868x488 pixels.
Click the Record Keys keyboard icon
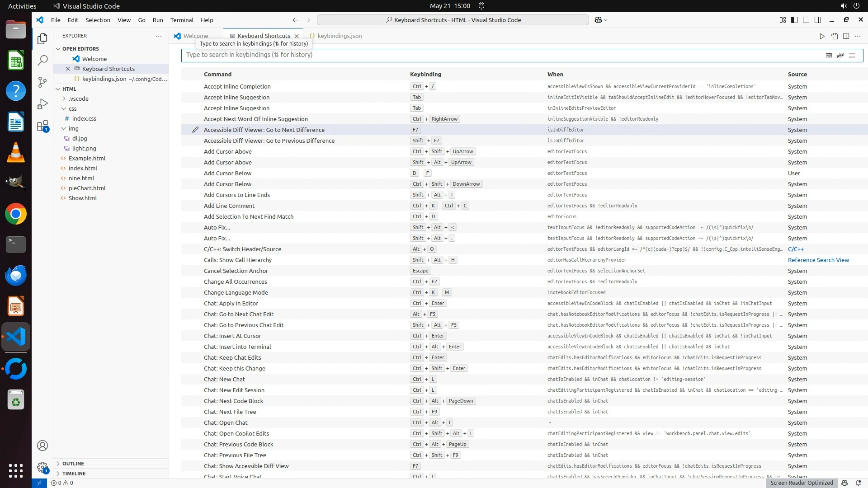pyautogui.click(x=829, y=55)
